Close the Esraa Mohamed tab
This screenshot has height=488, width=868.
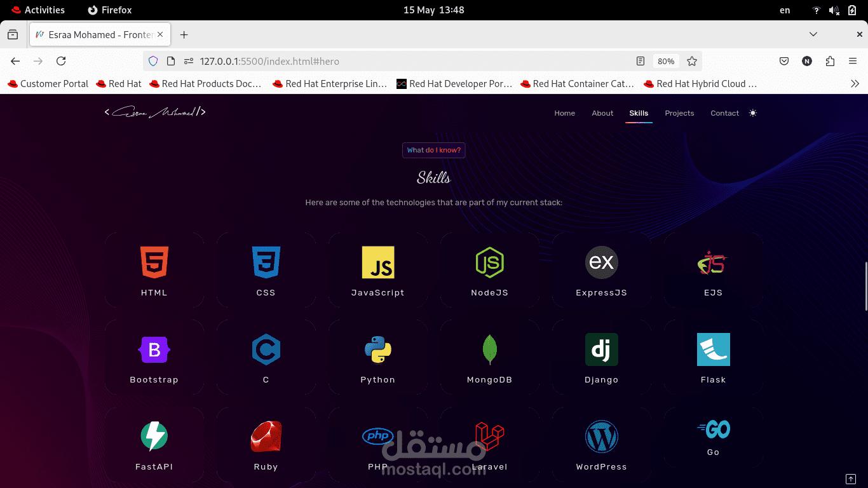coord(161,35)
